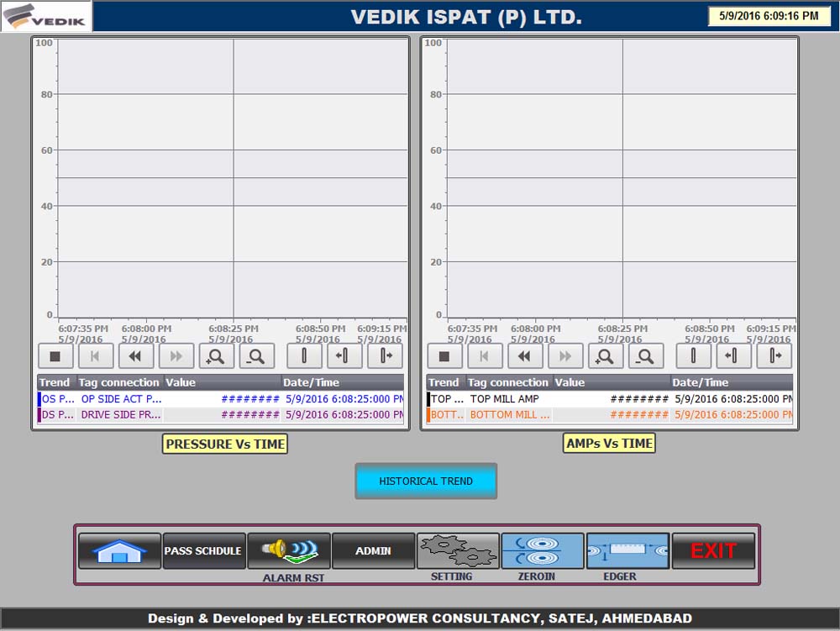Viewport: 840px width, 631px height.
Task: Toggle ruler on pressure trend chart
Action: [x=304, y=356]
